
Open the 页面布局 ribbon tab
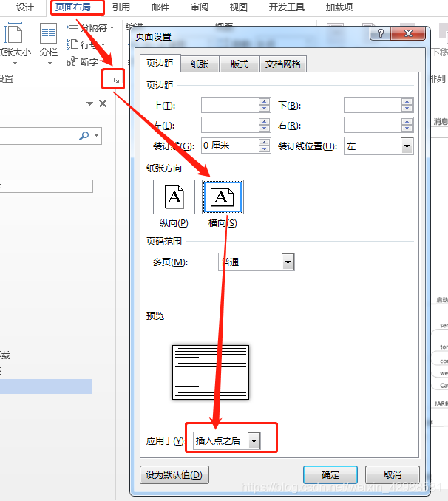pyautogui.click(x=73, y=7)
